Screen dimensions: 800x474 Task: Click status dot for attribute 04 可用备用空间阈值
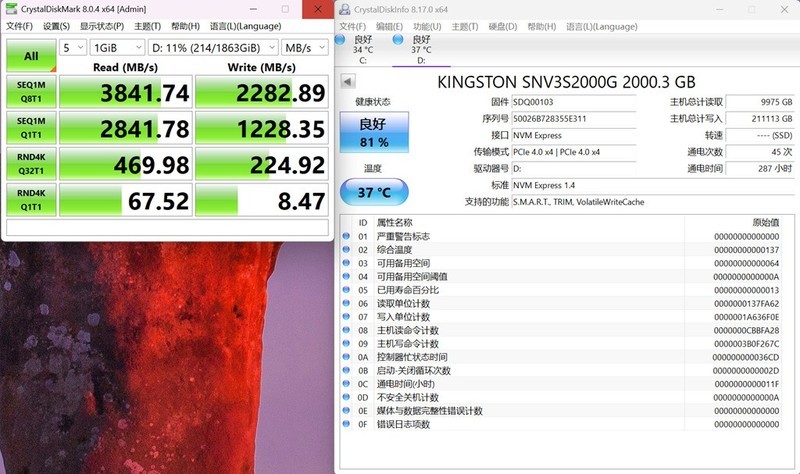pos(346,276)
